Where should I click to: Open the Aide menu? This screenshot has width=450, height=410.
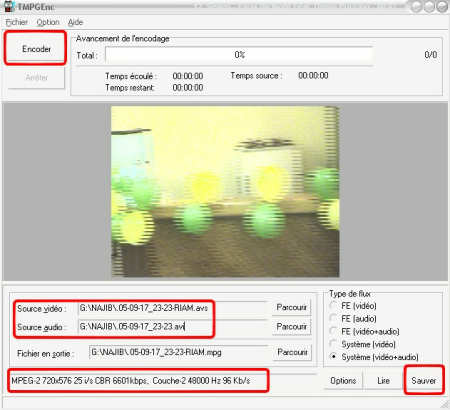(75, 22)
